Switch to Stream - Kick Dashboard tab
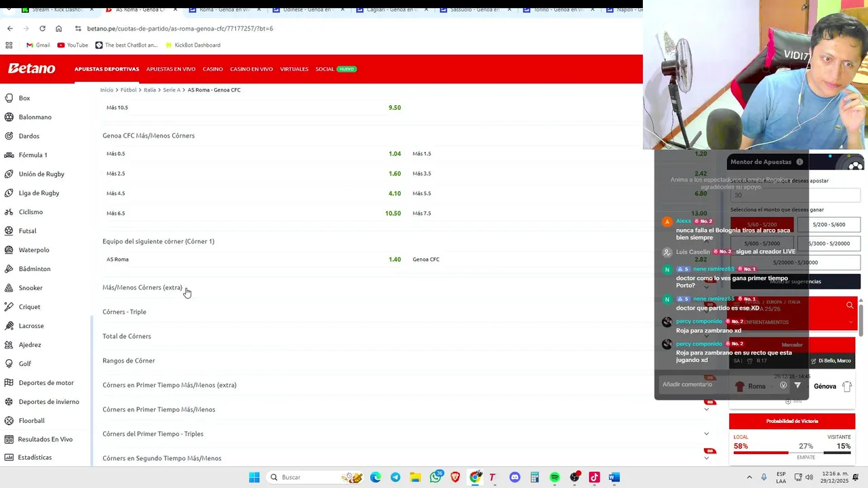Viewport: 868px width, 488px height. click(58, 9)
